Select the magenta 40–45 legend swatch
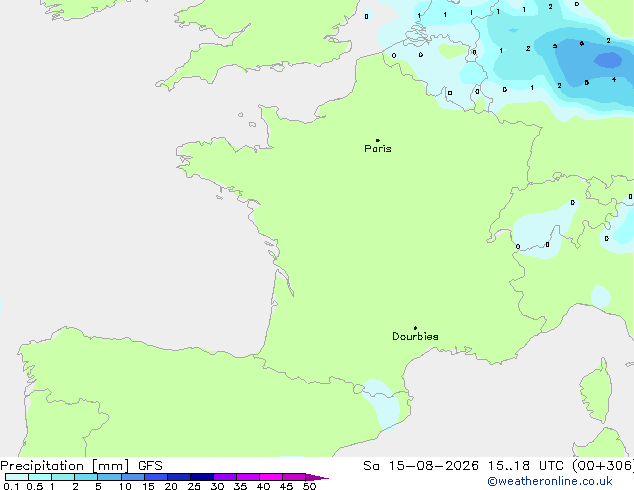This screenshot has width=634, height=490. tap(271, 477)
